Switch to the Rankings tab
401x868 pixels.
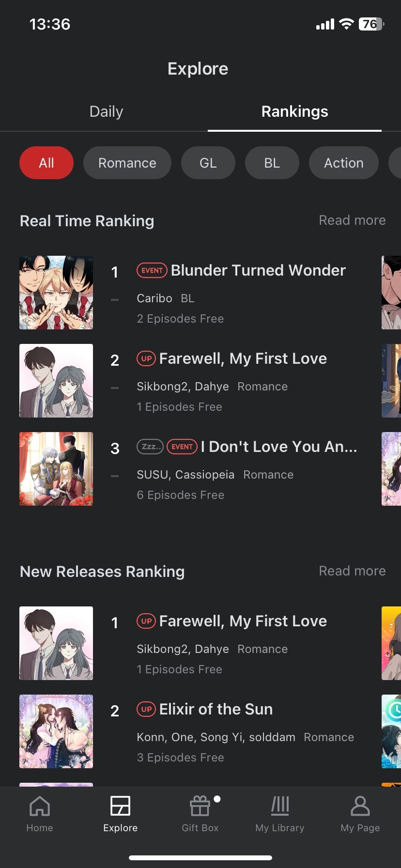[x=295, y=111]
